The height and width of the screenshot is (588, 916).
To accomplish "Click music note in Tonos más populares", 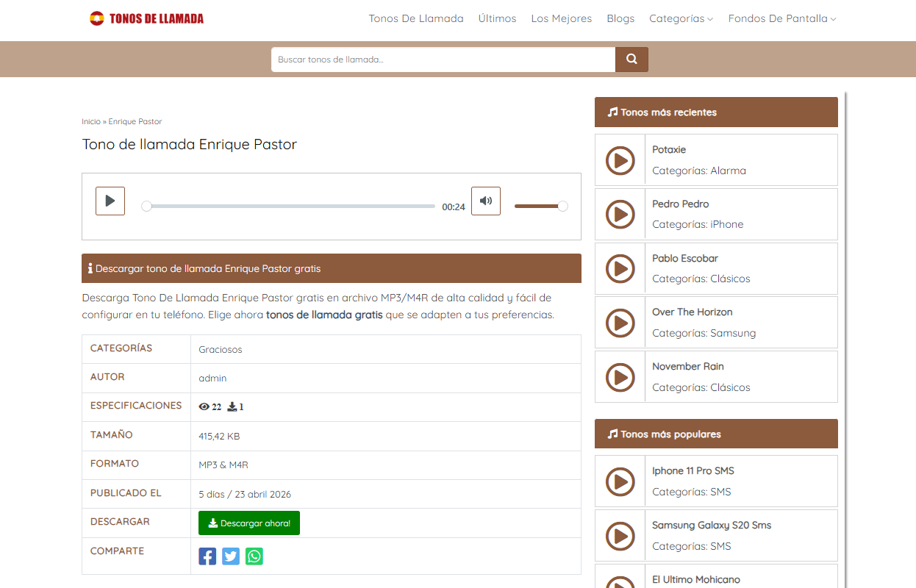I will pos(612,434).
